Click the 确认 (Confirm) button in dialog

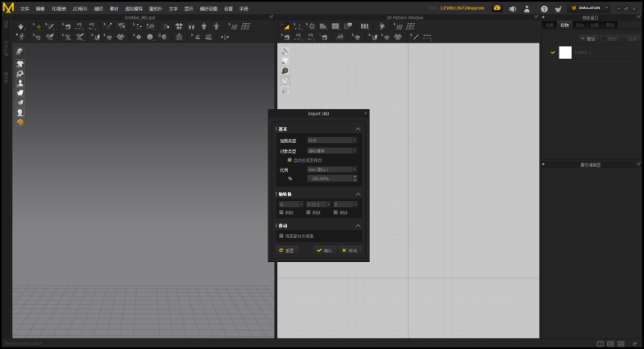pos(324,250)
